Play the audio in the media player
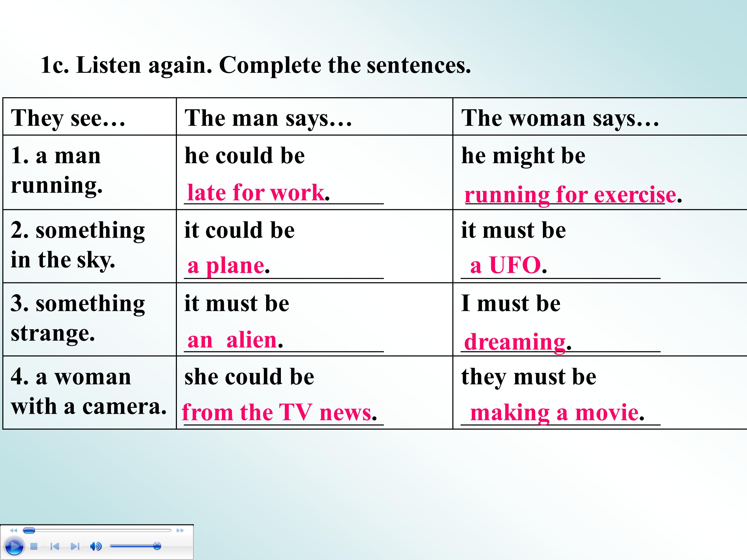This screenshot has width=747, height=560. 14,547
